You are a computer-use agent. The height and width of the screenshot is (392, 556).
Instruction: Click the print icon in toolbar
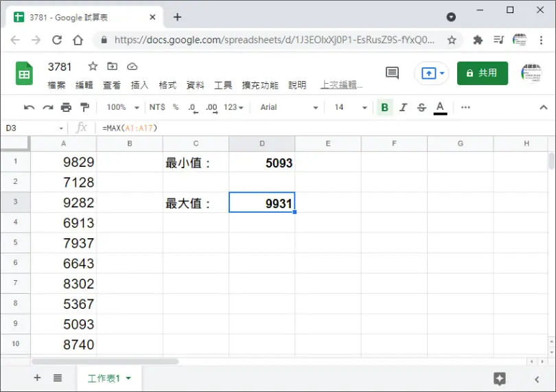[x=66, y=107]
